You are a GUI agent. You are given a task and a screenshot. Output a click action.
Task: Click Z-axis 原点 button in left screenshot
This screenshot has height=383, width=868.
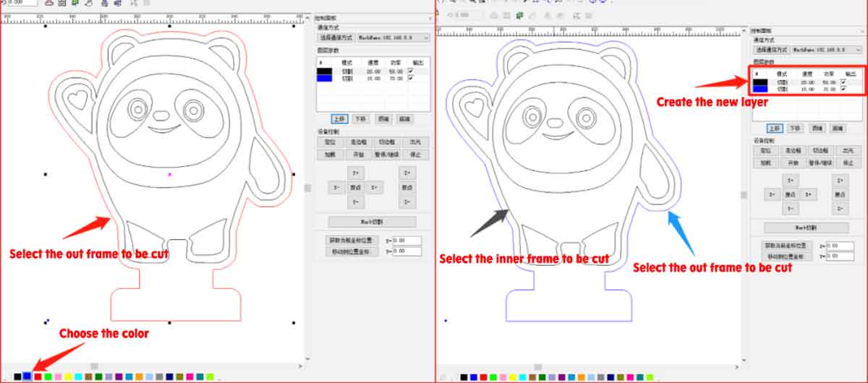[x=407, y=187]
